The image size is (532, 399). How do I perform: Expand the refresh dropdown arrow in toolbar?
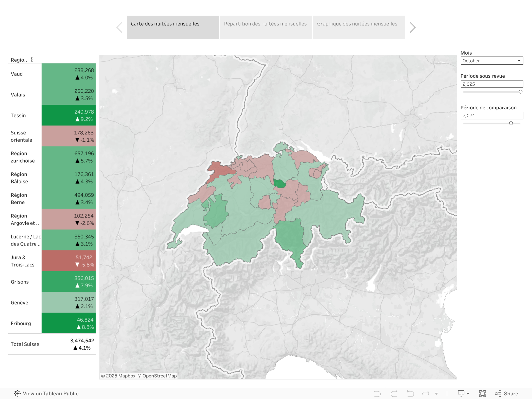pos(436,394)
